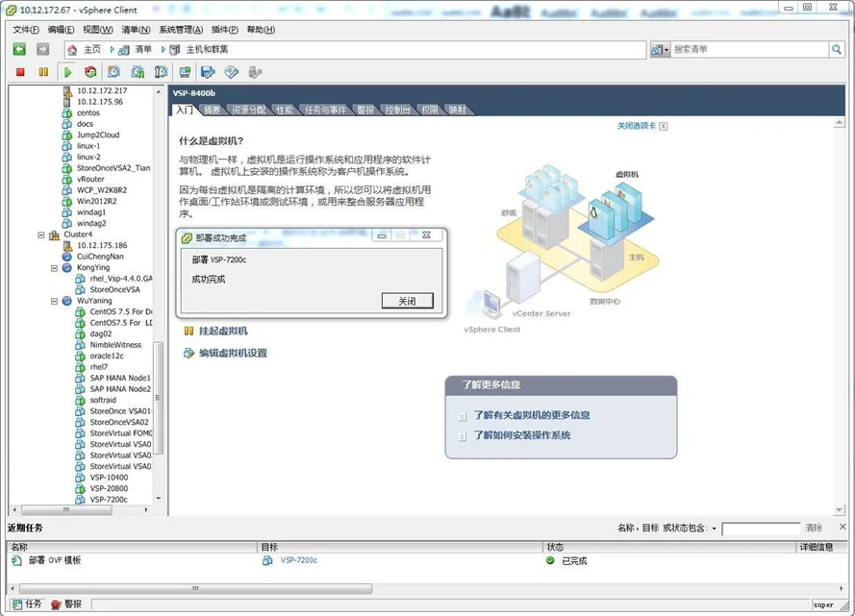Click the Take snapshot toolbar icon
Screen dimensions: 855x616
click(x=113, y=72)
